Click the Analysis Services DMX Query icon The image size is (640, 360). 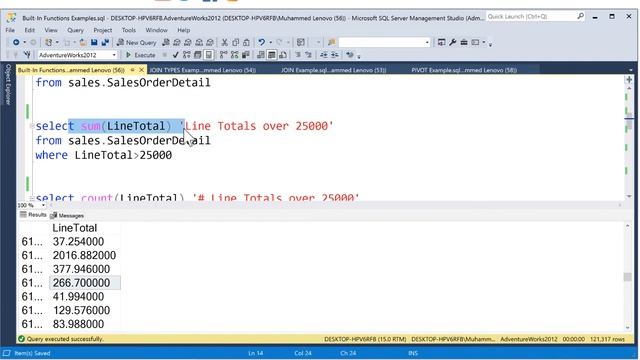coord(188,42)
